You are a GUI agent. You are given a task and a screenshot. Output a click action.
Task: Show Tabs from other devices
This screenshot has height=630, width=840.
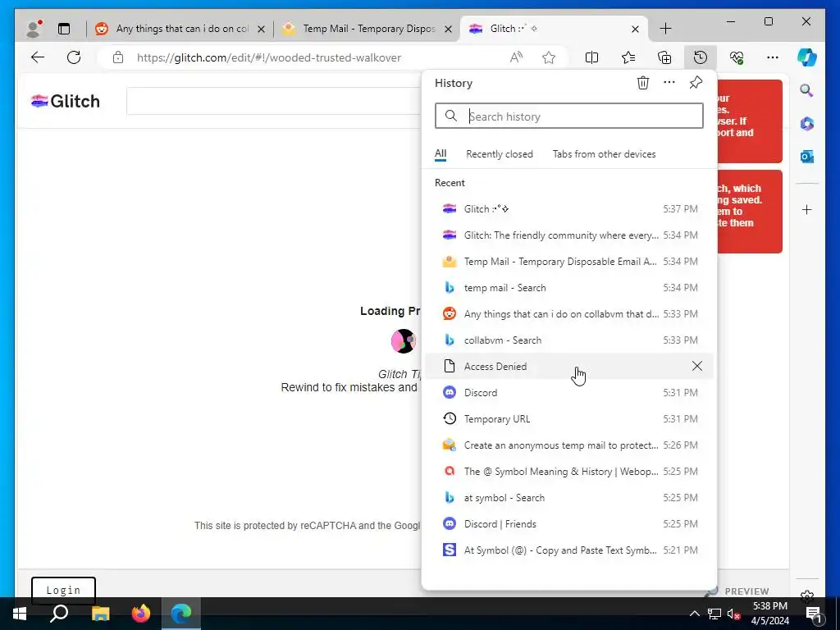604,154
